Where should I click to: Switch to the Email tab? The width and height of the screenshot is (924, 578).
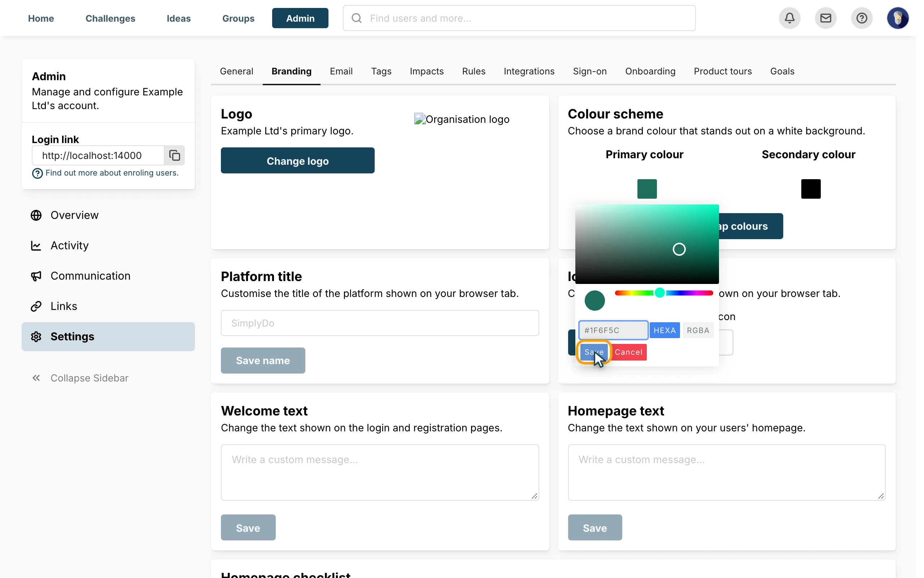click(341, 71)
